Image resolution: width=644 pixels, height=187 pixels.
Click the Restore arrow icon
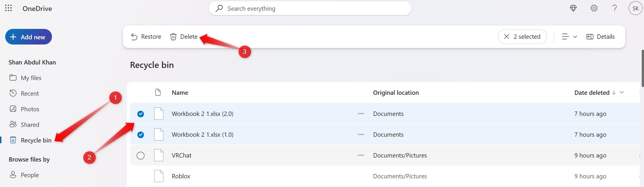[x=134, y=37]
